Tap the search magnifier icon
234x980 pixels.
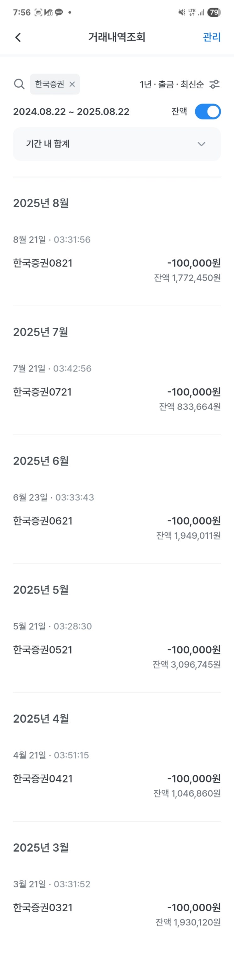19,84
